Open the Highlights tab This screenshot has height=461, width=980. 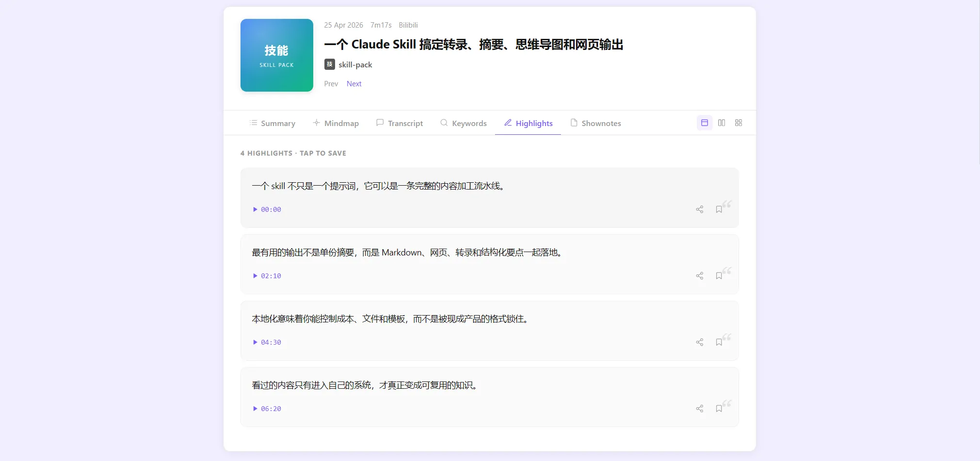point(528,123)
